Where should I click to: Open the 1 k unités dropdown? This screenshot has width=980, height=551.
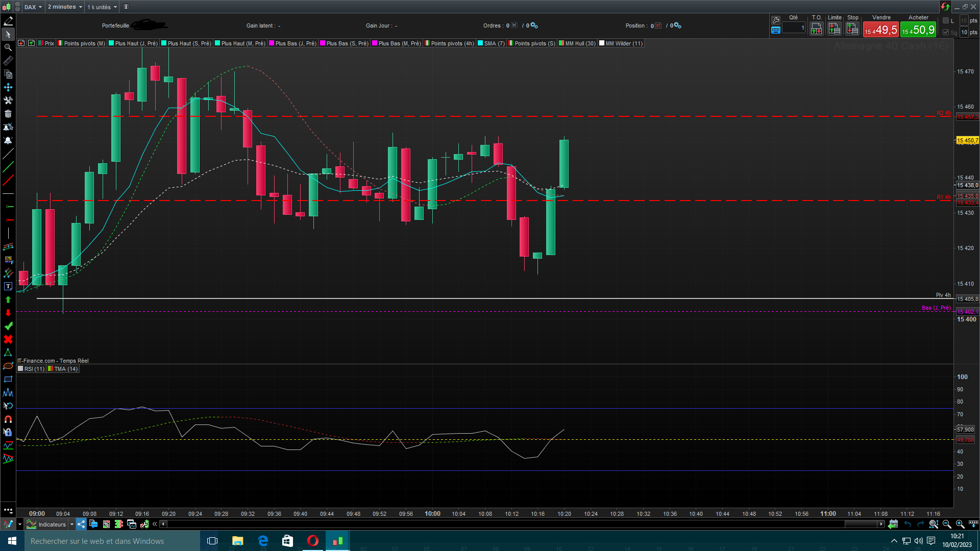click(x=102, y=7)
